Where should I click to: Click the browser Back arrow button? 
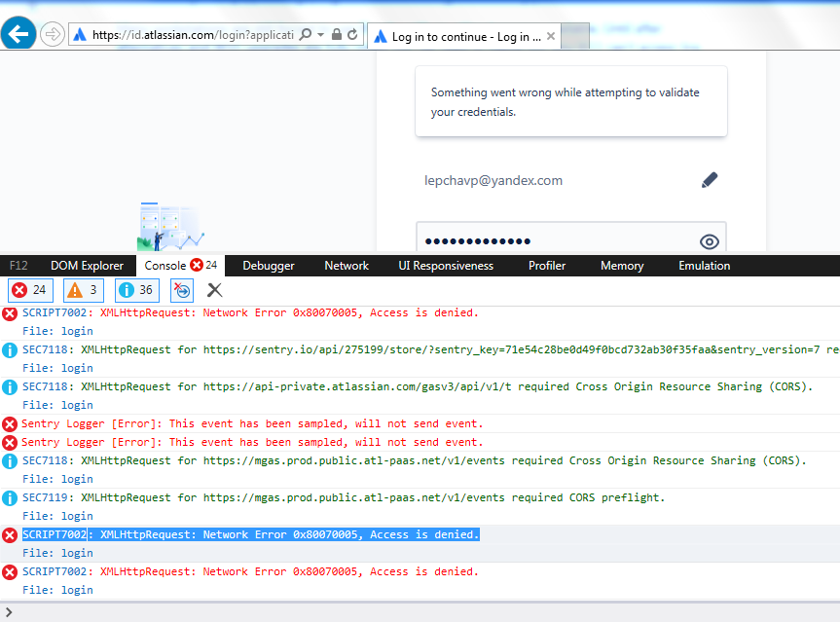18,34
